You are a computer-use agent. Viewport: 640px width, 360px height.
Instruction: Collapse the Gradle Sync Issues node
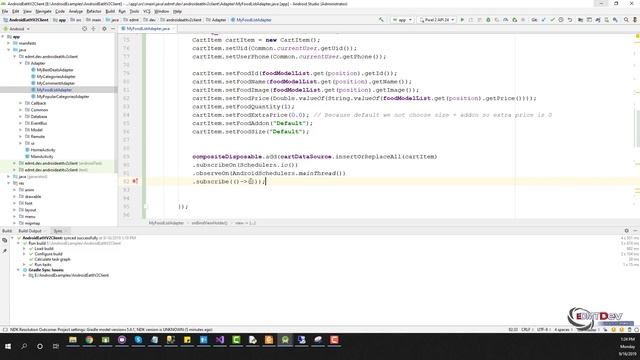(x=18, y=270)
